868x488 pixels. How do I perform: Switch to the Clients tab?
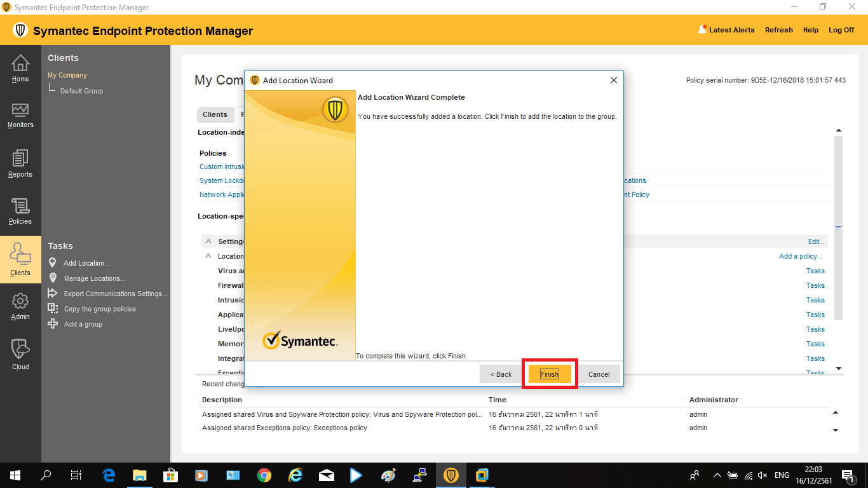pos(215,114)
